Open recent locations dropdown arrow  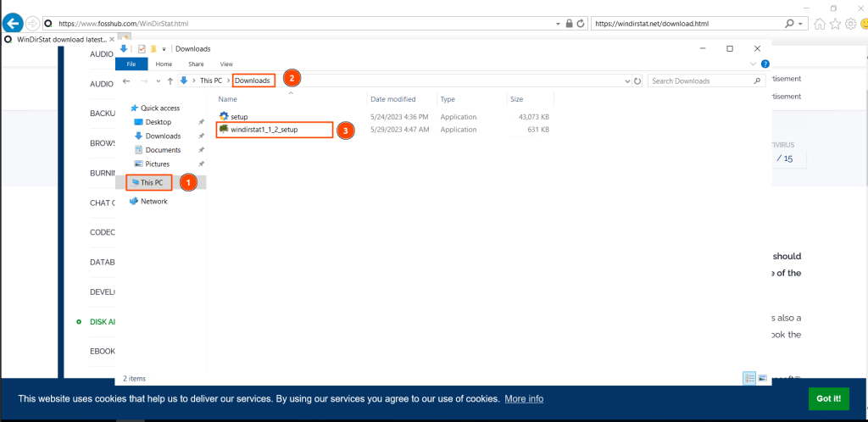point(159,81)
